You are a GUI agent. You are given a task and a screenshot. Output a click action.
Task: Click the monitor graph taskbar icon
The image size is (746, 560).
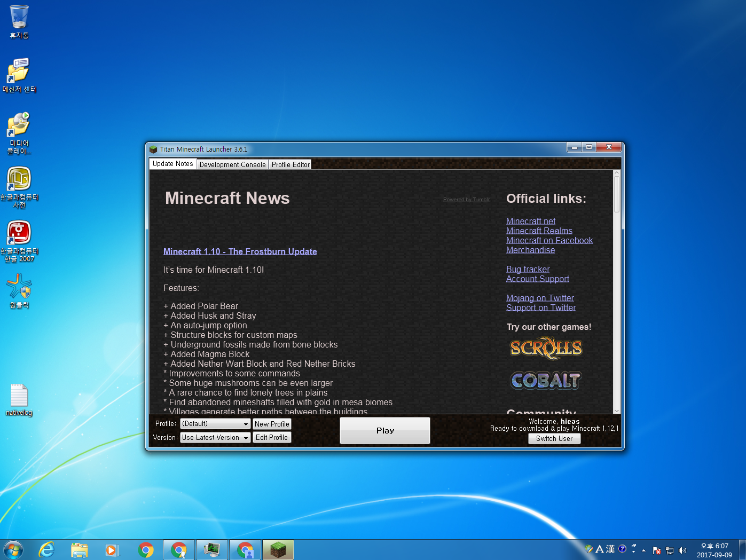[x=212, y=550]
